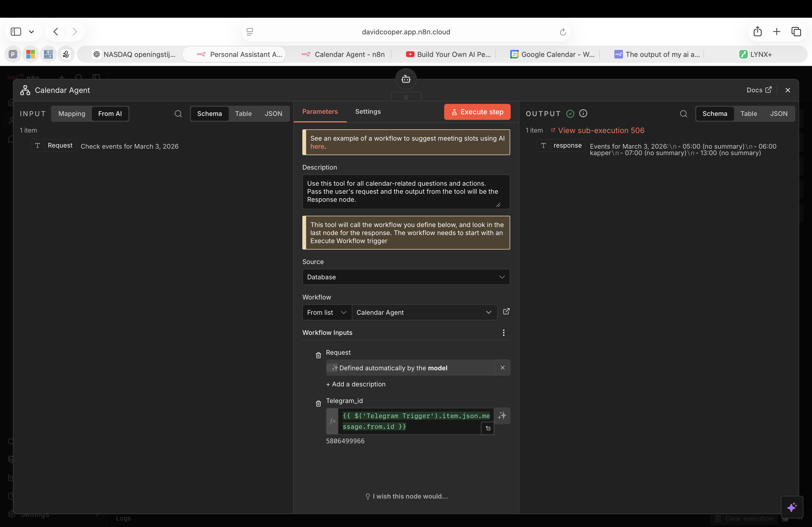Screen dimensions: 812x527
Task: Open the expression editor expand icon
Action: 488,428
